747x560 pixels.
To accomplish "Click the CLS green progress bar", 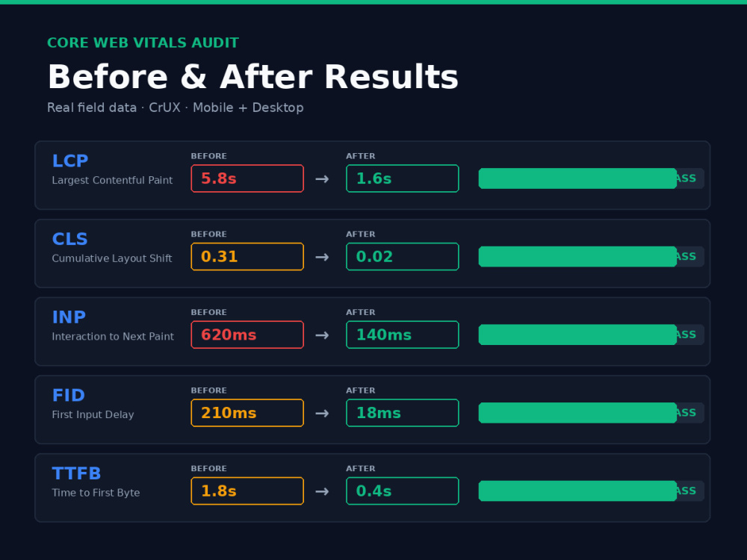I will point(577,257).
